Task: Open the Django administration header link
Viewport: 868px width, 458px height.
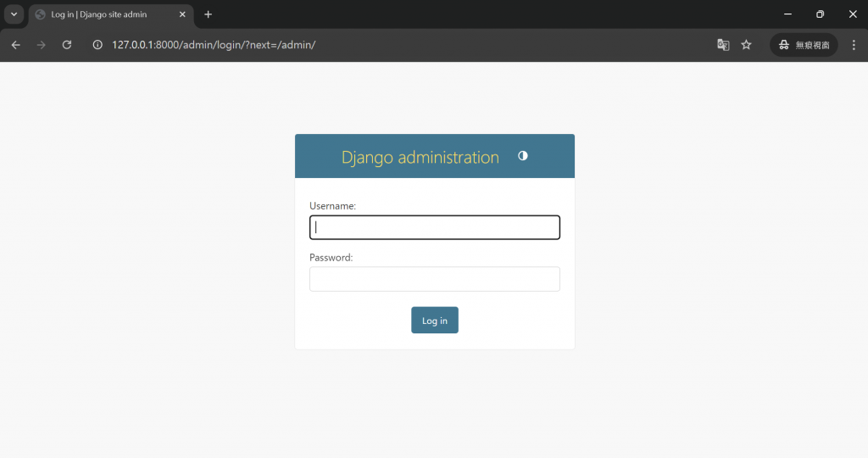Action: (x=420, y=157)
